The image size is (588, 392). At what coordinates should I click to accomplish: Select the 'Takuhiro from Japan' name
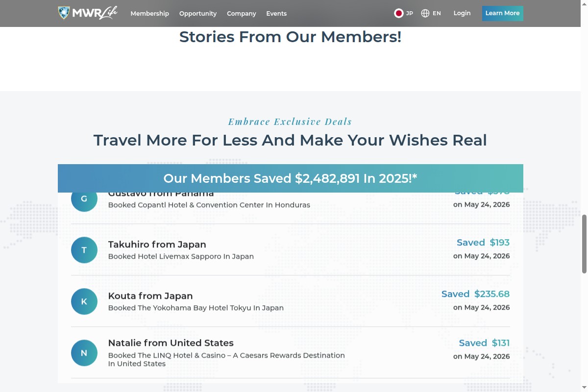[x=157, y=245]
